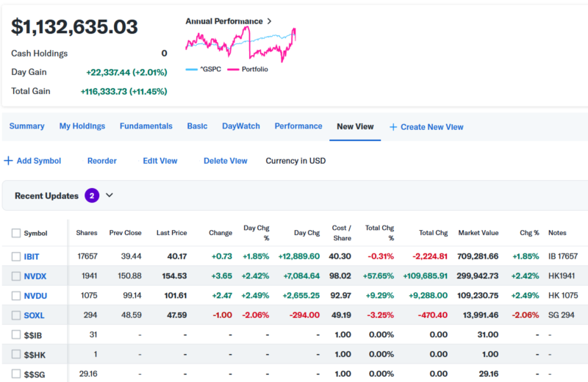
Task: Expand the Recent Updates chevron
Action: [110, 195]
